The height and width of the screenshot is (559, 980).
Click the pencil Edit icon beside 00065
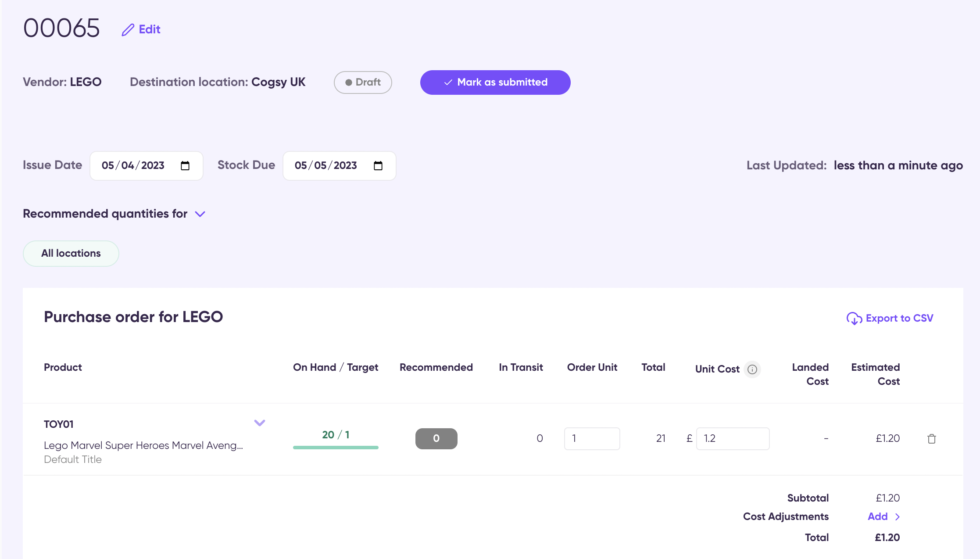(128, 30)
